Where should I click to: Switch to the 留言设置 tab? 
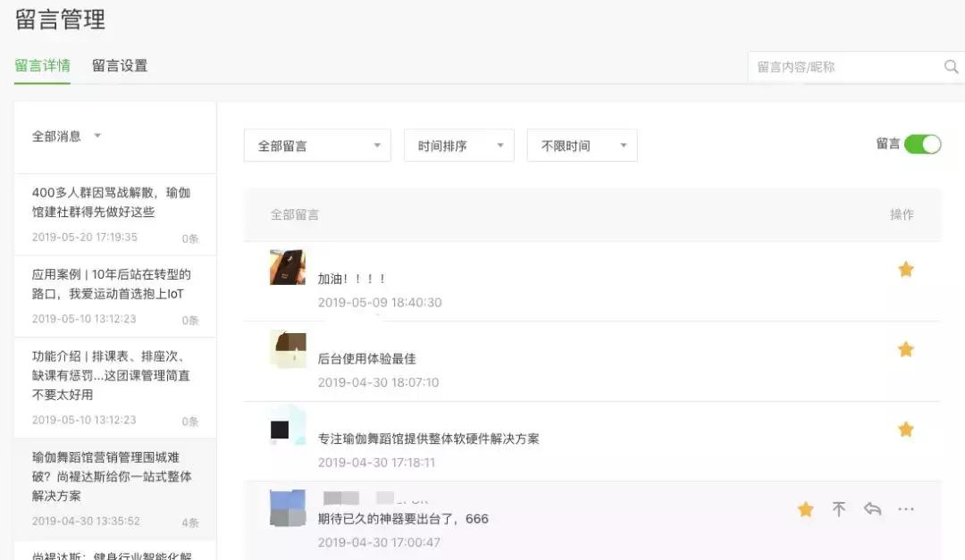click(x=121, y=64)
